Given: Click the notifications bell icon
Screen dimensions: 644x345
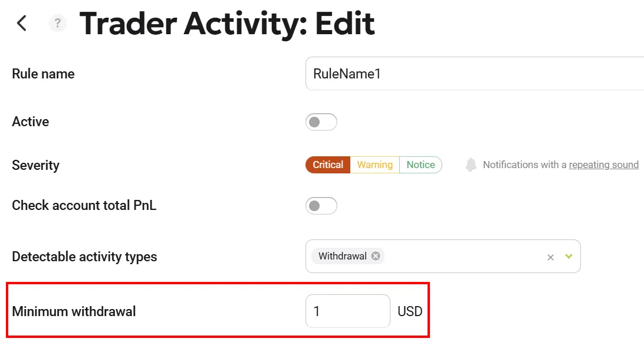Looking at the screenshot, I should 471,165.
